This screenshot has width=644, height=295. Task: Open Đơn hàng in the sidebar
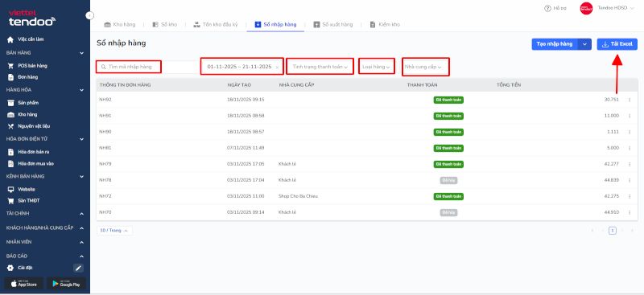[28, 76]
